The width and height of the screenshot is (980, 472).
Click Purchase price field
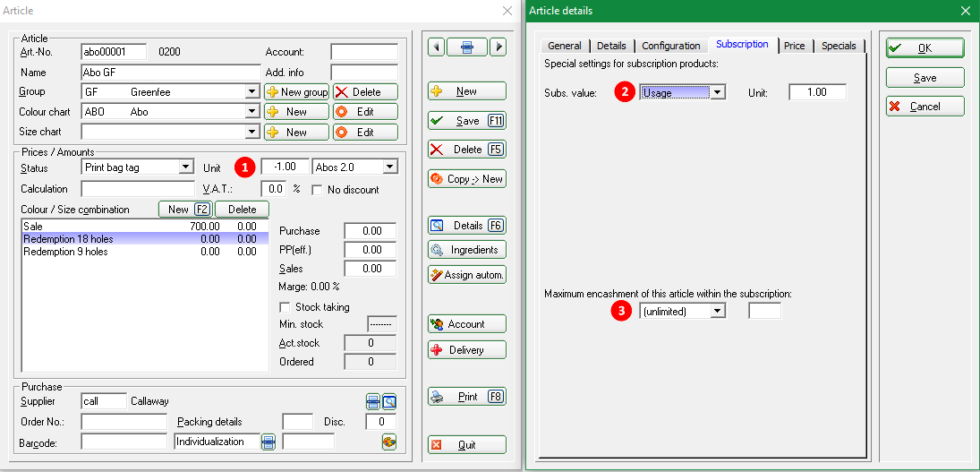coord(370,231)
